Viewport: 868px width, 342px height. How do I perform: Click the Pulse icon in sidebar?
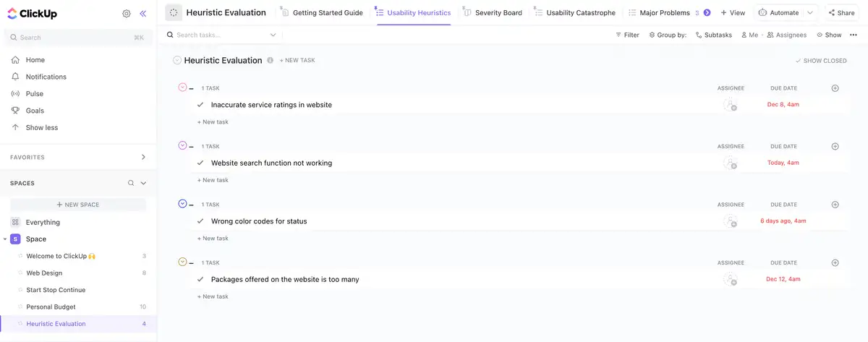tap(16, 94)
